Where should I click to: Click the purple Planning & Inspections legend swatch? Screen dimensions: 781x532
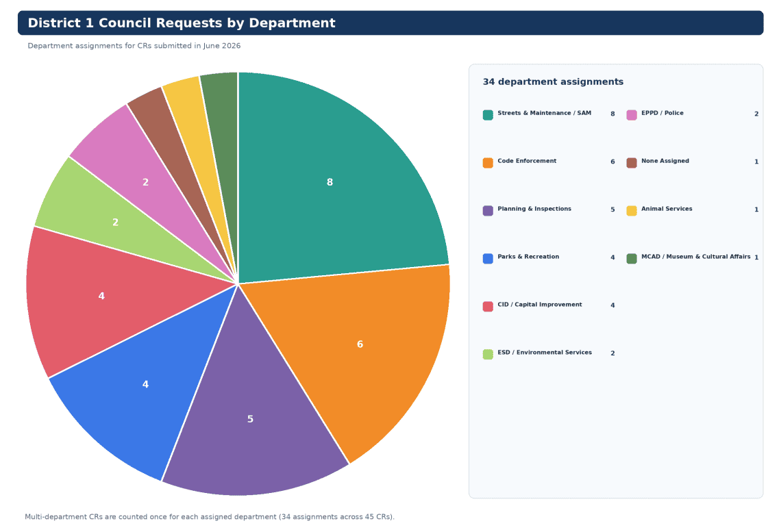pyautogui.click(x=488, y=210)
